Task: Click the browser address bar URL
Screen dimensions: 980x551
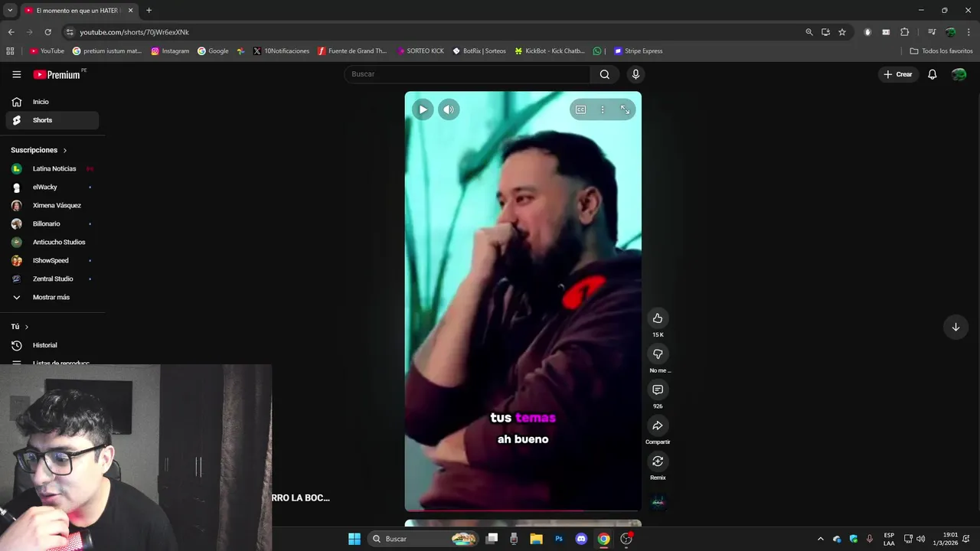Action: [x=134, y=32]
